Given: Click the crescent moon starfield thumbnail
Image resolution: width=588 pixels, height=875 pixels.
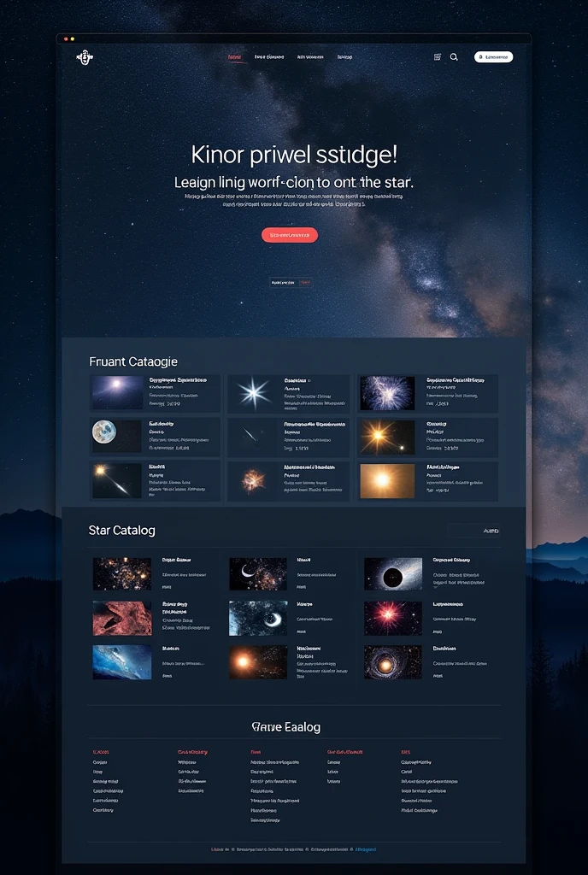Looking at the screenshot, I should click(x=258, y=573).
